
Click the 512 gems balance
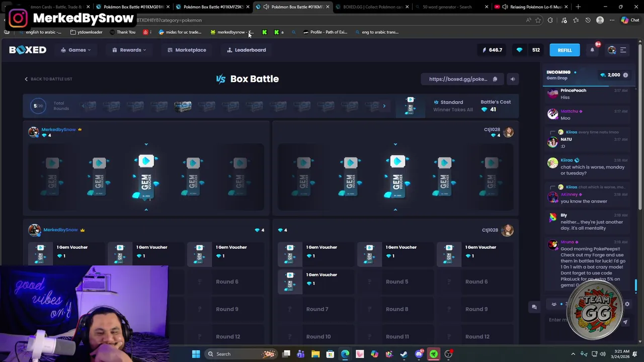(x=529, y=50)
